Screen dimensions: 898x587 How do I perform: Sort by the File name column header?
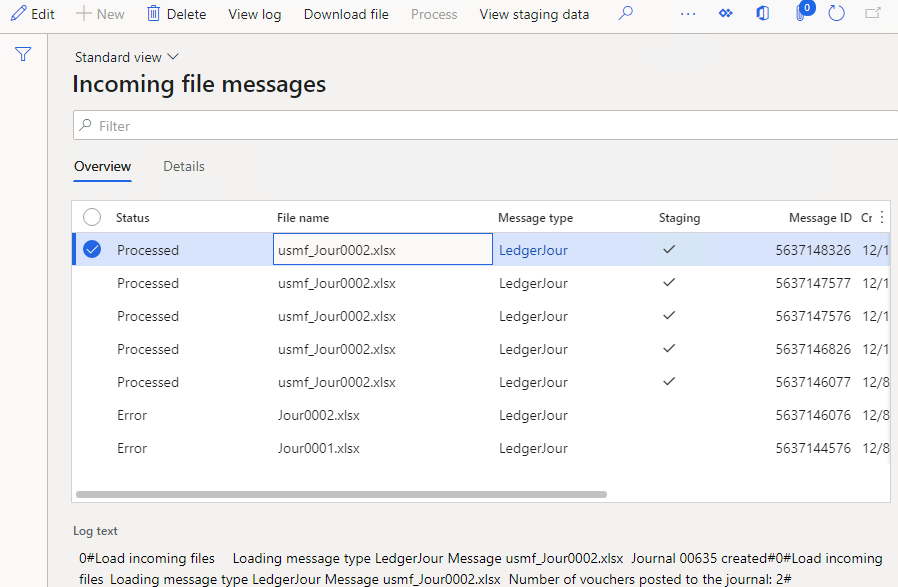point(303,218)
